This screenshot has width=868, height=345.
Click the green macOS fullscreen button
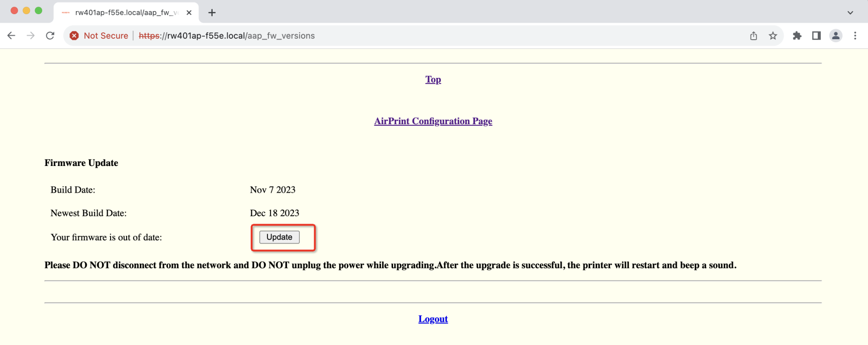(39, 11)
